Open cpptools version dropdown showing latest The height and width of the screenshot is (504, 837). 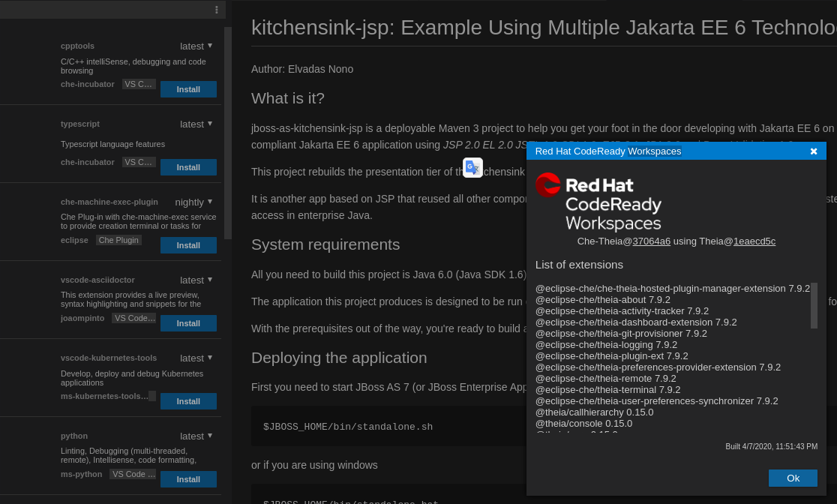click(x=196, y=46)
